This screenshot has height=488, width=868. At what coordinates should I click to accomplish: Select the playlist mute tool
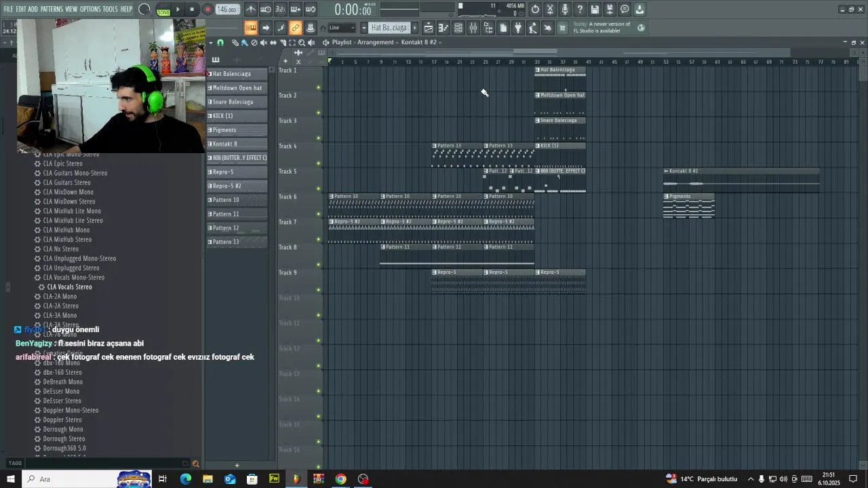(264, 43)
